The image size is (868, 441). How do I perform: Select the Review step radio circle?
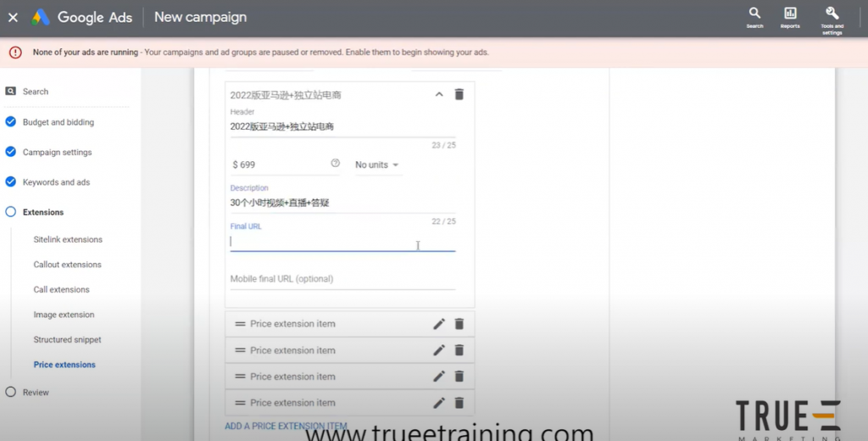(x=11, y=392)
